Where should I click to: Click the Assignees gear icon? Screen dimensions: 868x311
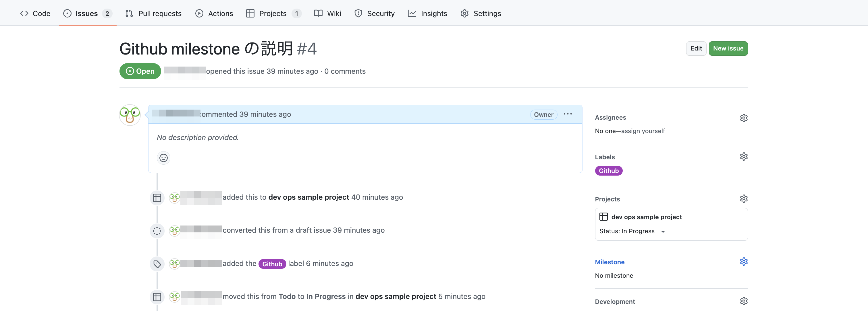743,118
